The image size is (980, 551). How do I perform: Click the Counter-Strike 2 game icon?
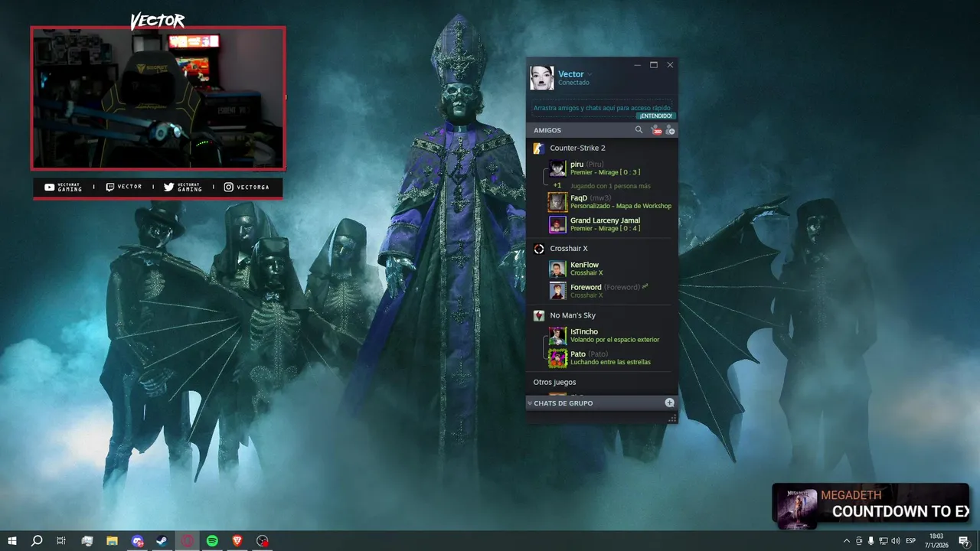pyautogui.click(x=539, y=148)
